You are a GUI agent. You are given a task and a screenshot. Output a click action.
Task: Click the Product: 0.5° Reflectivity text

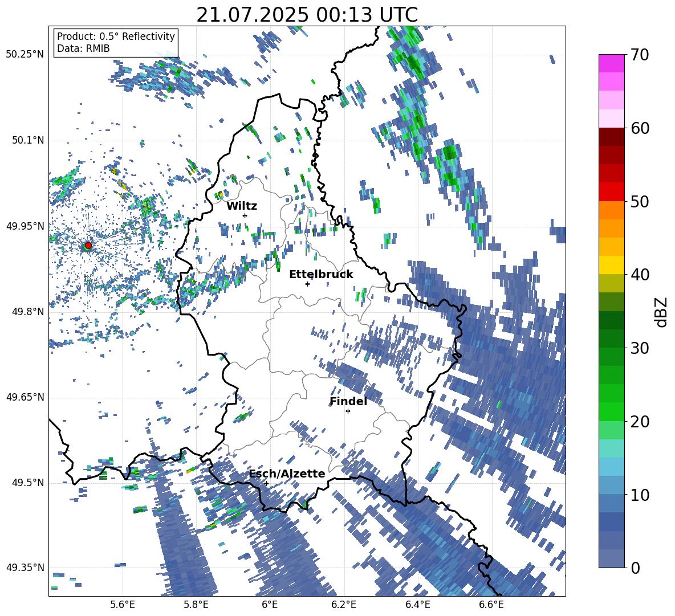pos(116,36)
